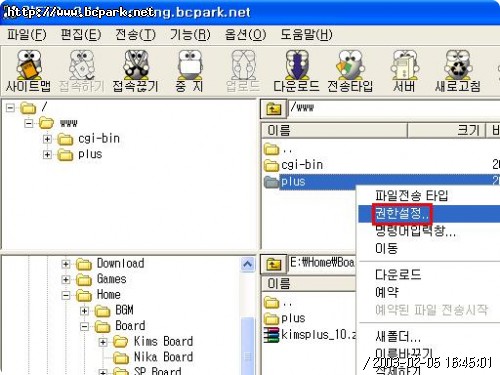Viewport: 500px width, 375px height.
Task: Expand the cgi-bin tree node
Action: pos(47,139)
